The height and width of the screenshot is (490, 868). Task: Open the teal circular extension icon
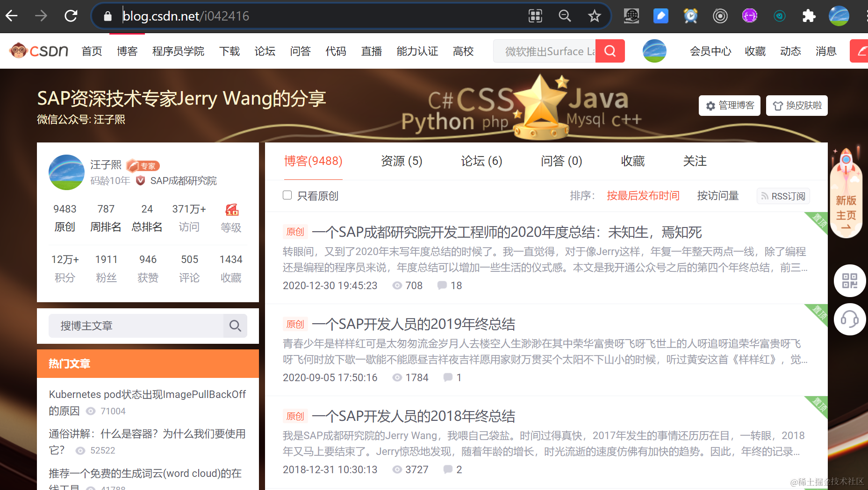pyautogui.click(x=779, y=16)
